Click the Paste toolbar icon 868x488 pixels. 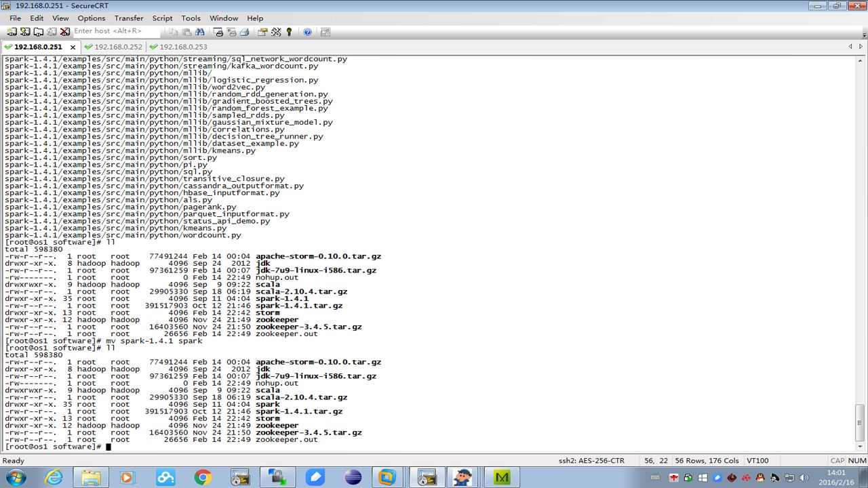[186, 32]
